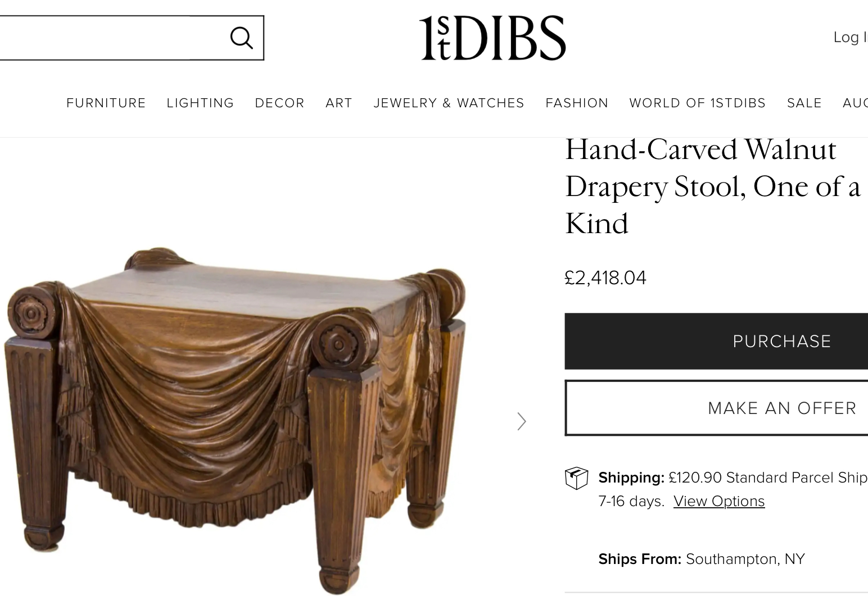Viewport: 868px width, 596px height.
Task: Click the search magnifier icon
Action: coord(241,38)
